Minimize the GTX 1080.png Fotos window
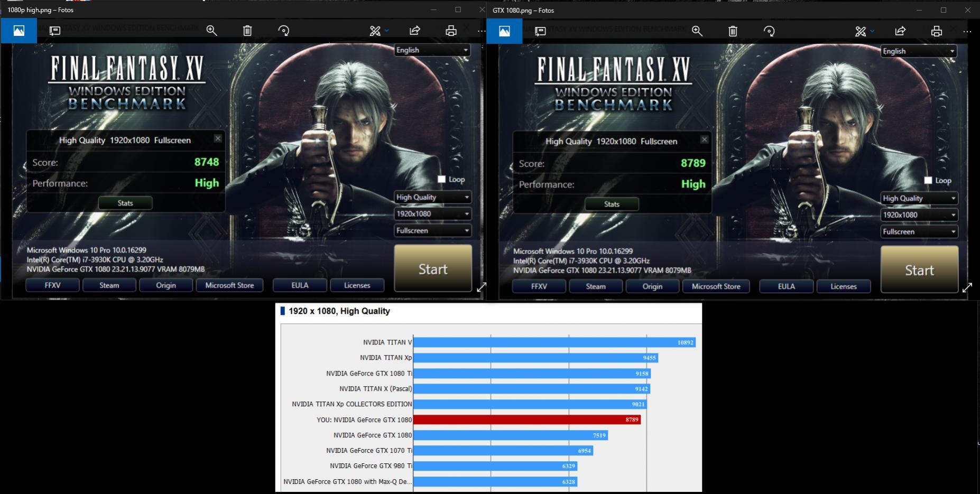980x494 pixels. pos(919,10)
